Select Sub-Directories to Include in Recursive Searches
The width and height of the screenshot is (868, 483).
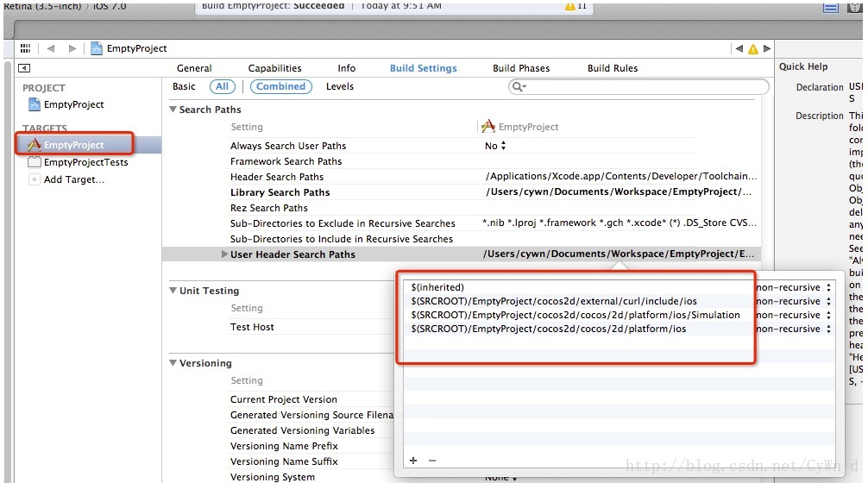(x=342, y=238)
